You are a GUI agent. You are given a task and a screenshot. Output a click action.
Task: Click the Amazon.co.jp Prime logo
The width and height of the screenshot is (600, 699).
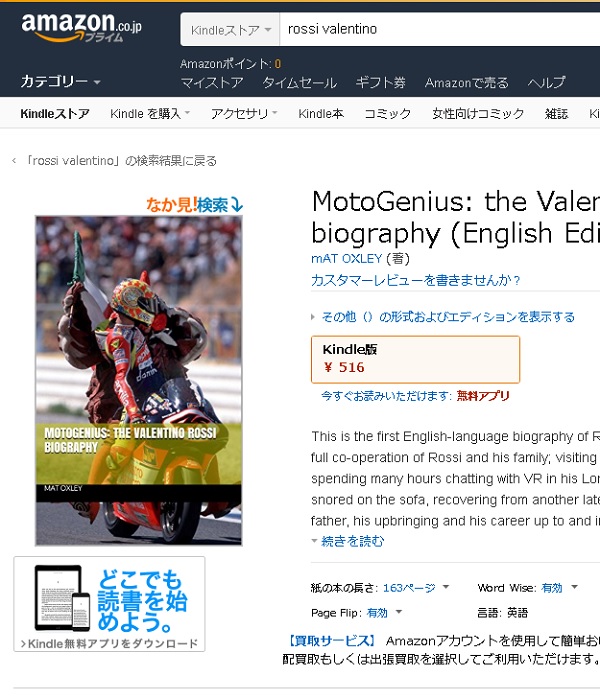coord(82,28)
